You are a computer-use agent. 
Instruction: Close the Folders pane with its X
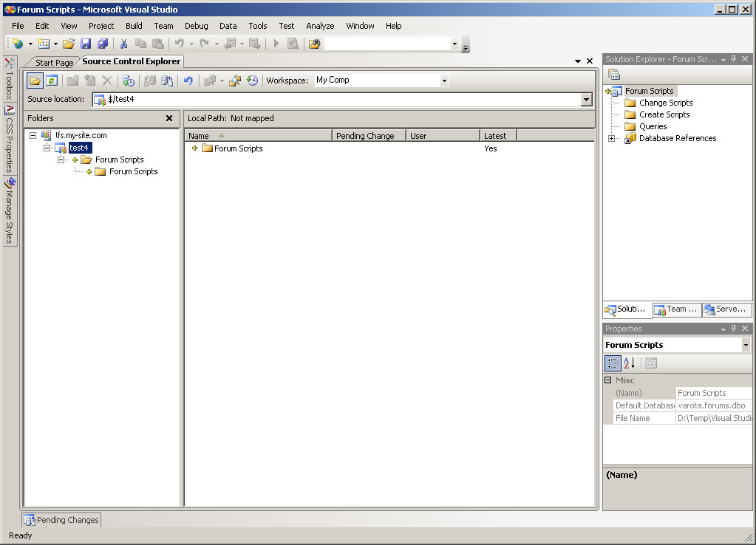click(x=169, y=118)
